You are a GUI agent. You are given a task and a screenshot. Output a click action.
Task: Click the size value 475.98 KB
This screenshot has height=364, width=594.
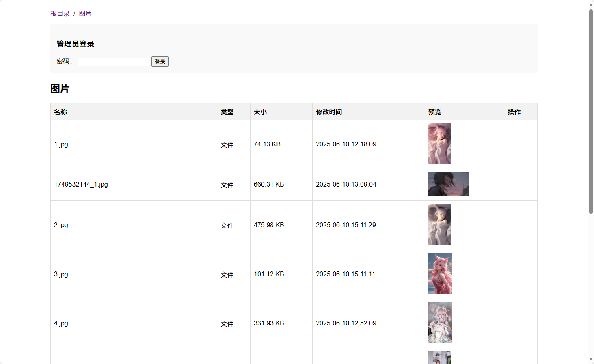(269, 225)
